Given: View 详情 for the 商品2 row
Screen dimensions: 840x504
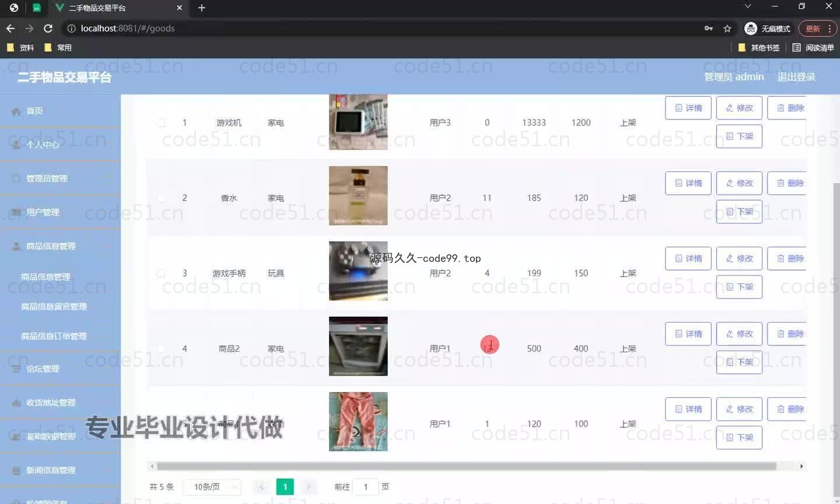Looking at the screenshot, I should point(688,334).
